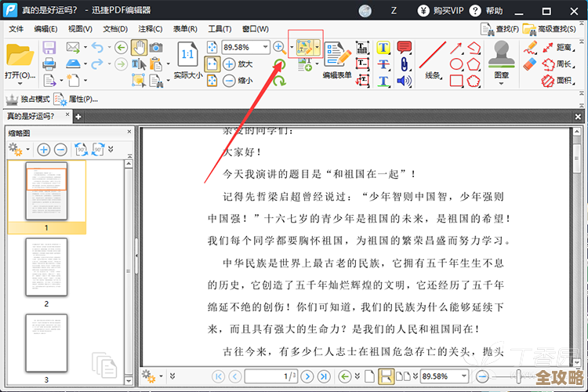588x392 pixels.
Task: Open the top toolbar zoom percentage dropdown
Action: point(265,47)
